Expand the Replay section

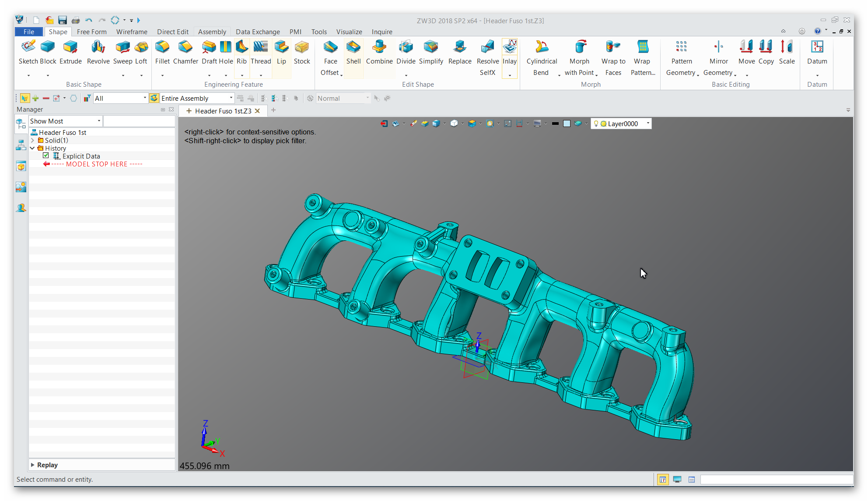coord(33,465)
